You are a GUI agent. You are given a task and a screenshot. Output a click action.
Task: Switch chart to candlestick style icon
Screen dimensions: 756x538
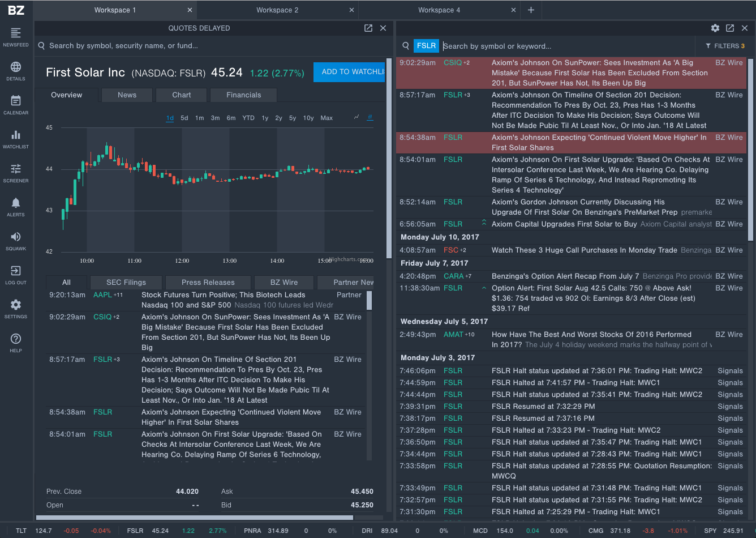point(370,117)
